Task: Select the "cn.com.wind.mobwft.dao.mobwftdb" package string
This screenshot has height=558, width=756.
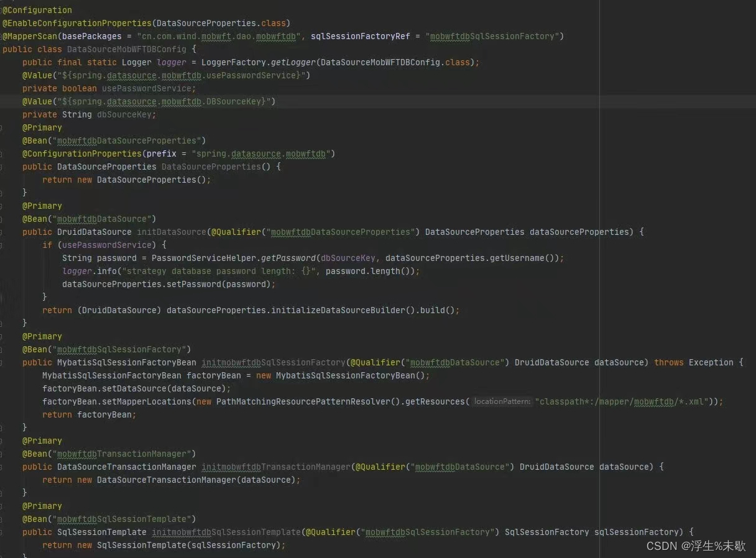Action: 219,36
